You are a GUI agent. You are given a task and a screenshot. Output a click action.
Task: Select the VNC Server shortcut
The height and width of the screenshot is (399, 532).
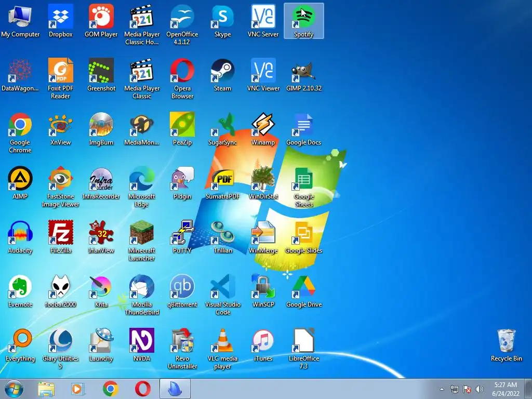click(x=263, y=21)
